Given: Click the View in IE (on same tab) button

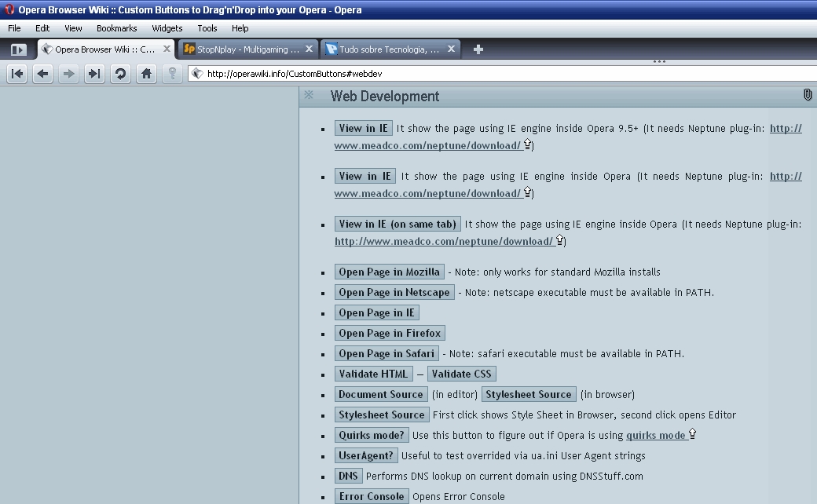Looking at the screenshot, I should [x=398, y=225].
